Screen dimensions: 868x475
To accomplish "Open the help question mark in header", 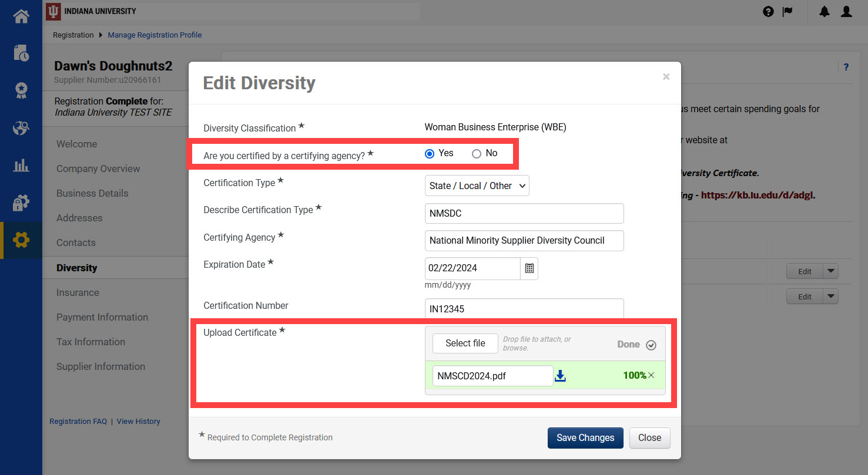I will [768, 11].
